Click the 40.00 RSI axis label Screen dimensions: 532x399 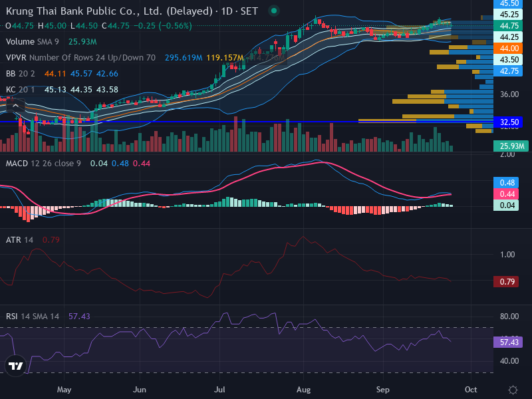click(x=509, y=361)
